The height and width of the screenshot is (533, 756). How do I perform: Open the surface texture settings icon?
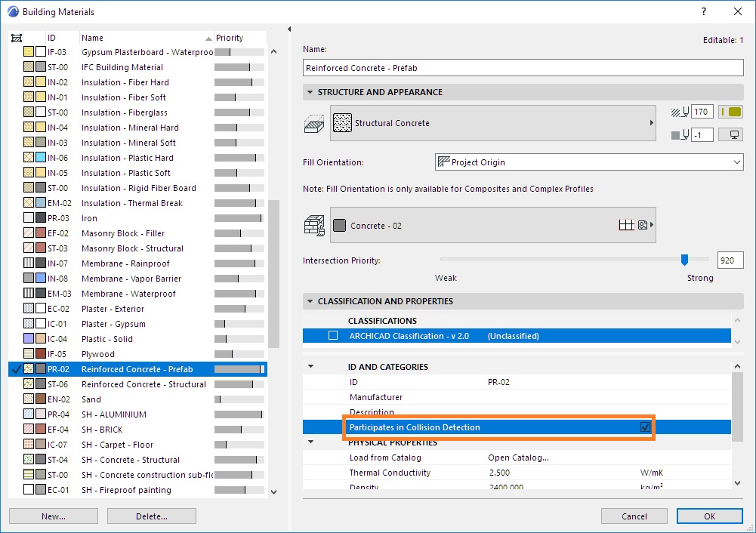click(642, 225)
